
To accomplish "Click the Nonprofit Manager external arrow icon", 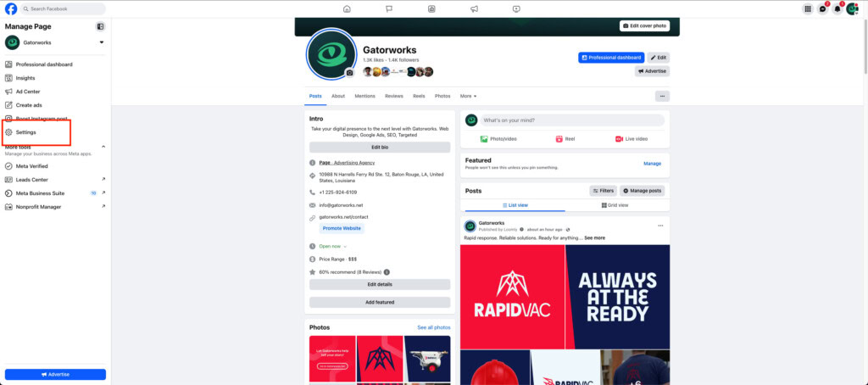I will [x=103, y=207].
